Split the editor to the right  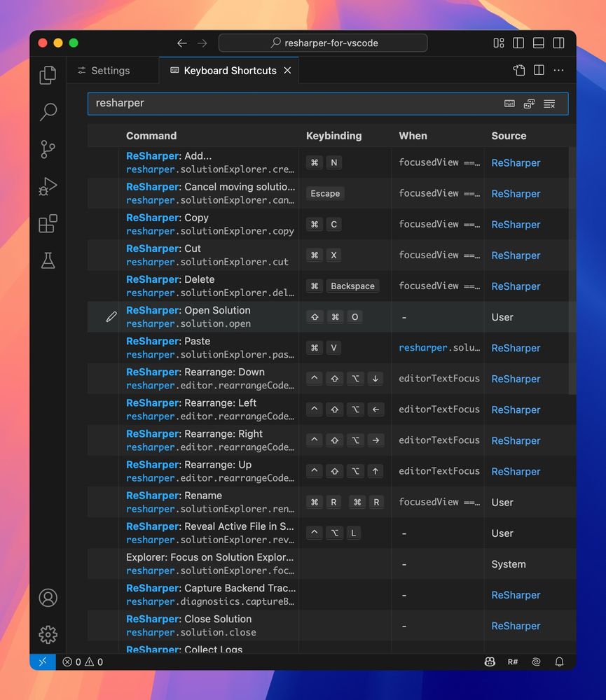(539, 70)
